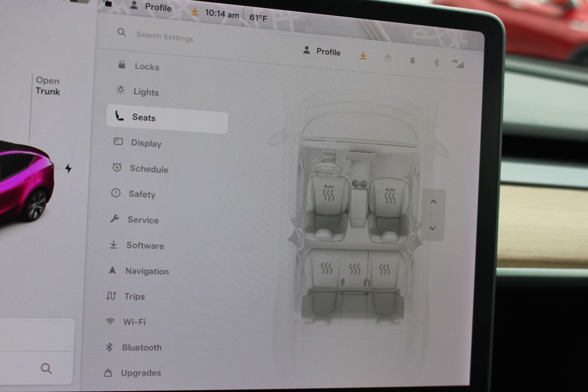588x392 pixels.
Task: Turn on rear center seat heater
Action: [355, 269]
